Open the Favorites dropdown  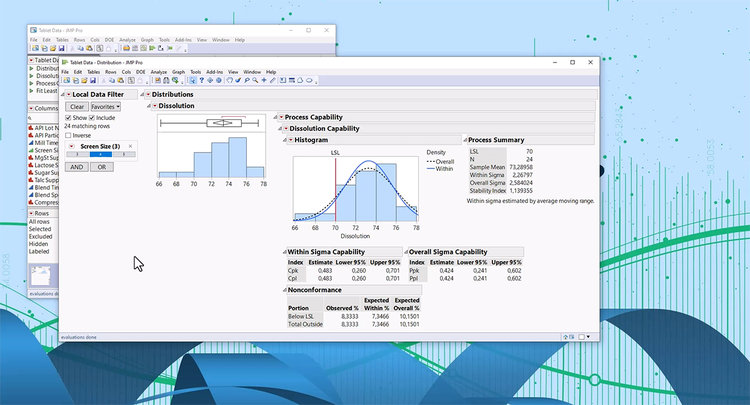[105, 106]
